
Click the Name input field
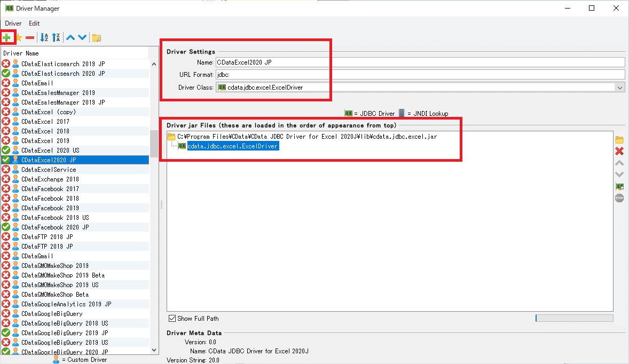click(x=420, y=62)
